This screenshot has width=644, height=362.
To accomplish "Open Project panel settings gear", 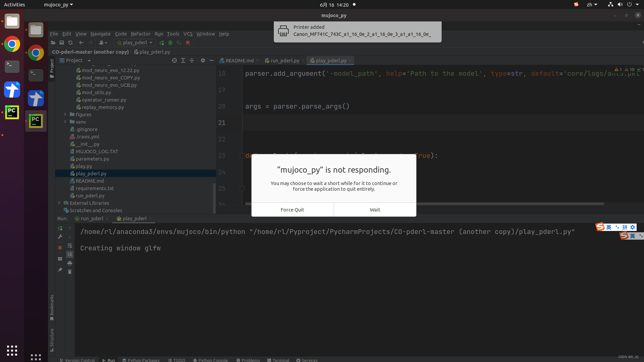I will (x=203, y=60).
